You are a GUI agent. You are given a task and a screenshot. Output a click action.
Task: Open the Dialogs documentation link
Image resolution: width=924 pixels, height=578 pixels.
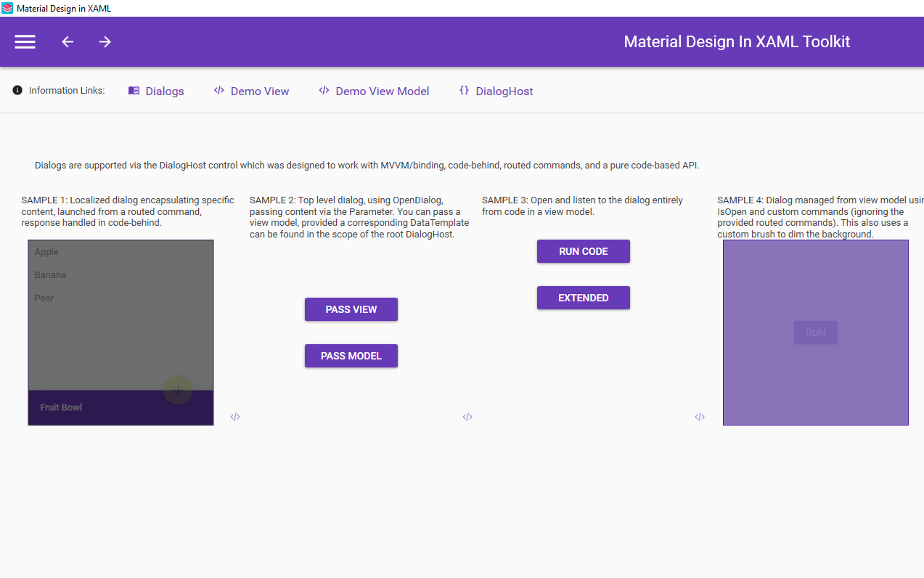point(156,91)
